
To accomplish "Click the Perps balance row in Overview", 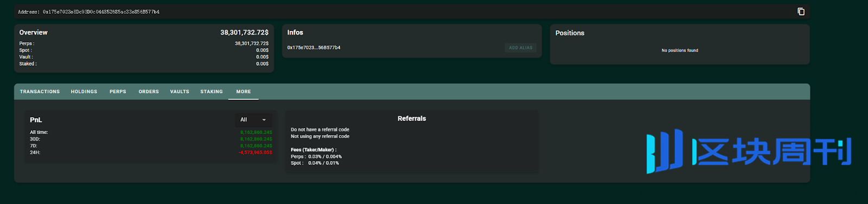I will point(144,43).
